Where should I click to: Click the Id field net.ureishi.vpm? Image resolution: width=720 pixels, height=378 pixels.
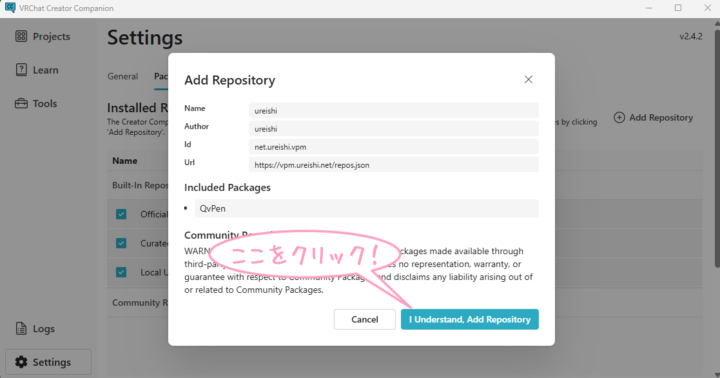[394, 147]
